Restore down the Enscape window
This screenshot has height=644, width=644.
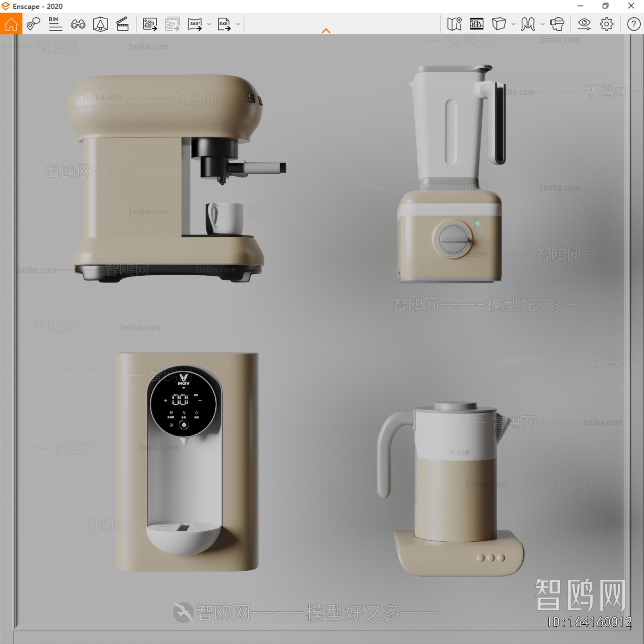click(x=605, y=6)
